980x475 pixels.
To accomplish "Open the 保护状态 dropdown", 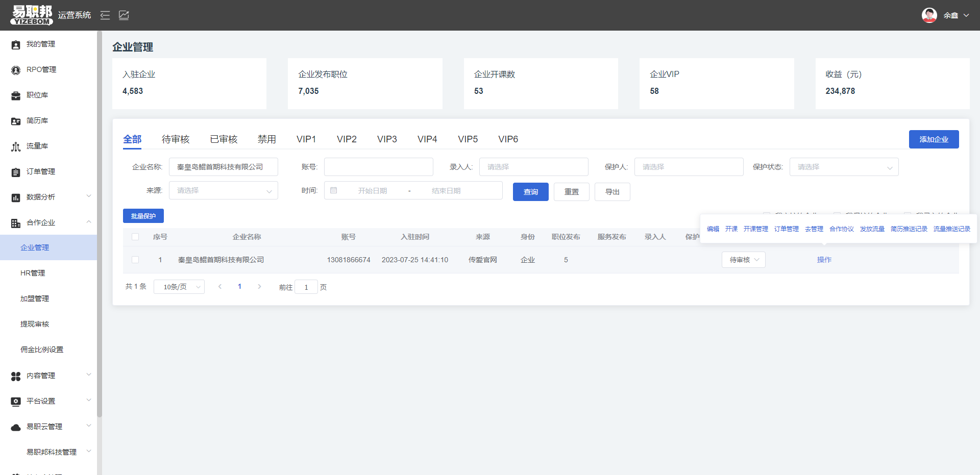I will (x=844, y=167).
